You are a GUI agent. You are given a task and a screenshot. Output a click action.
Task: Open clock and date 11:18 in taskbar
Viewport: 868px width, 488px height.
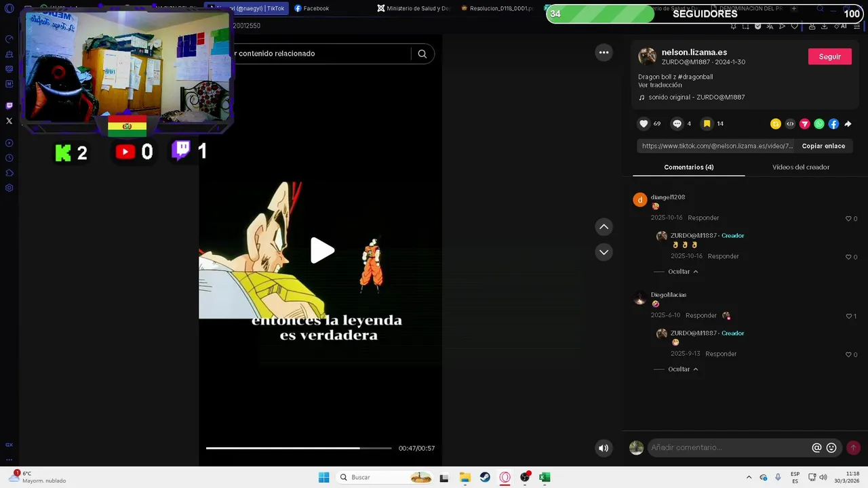pyautogui.click(x=847, y=477)
